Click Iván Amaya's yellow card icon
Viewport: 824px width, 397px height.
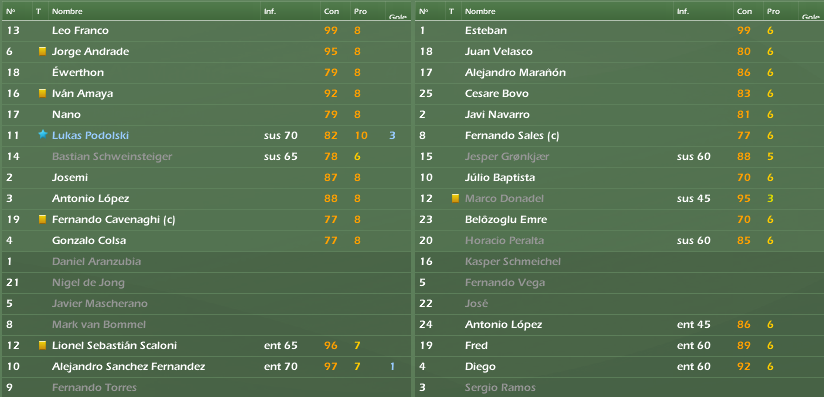[43, 94]
